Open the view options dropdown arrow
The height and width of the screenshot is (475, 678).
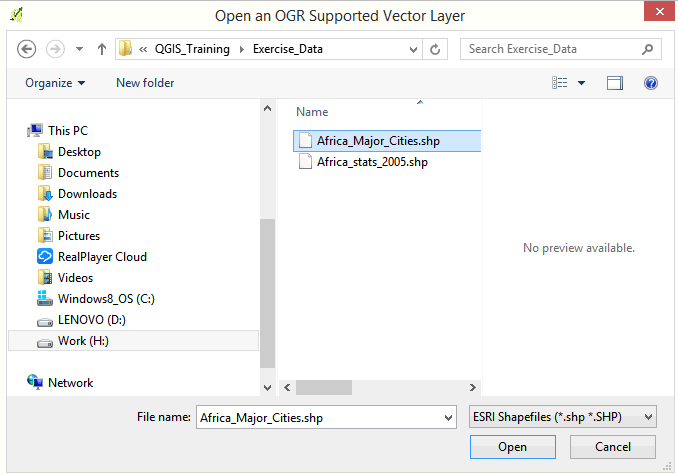(x=582, y=83)
